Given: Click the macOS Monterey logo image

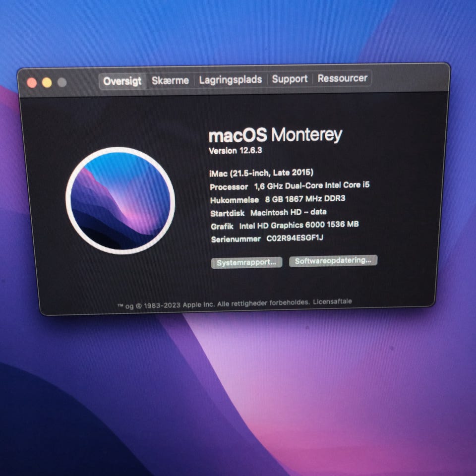Looking at the screenshot, I should pyautogui.click(x=120, y=201).
